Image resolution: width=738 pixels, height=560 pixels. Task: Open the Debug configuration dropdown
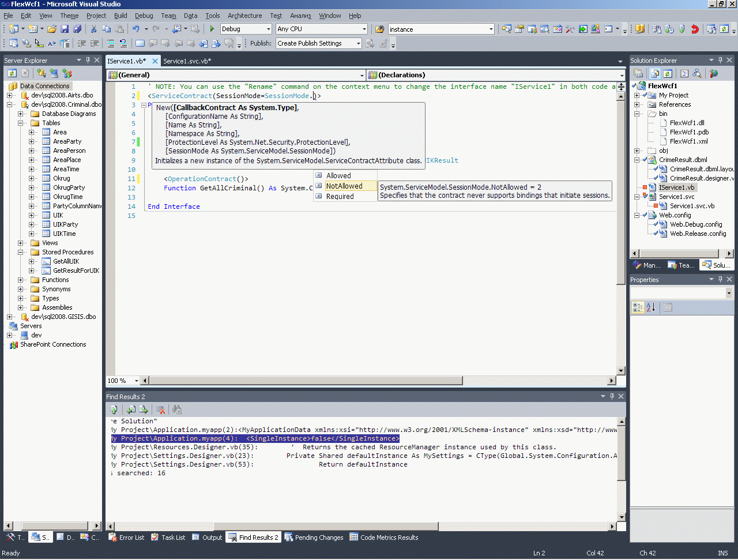point(268,29)
